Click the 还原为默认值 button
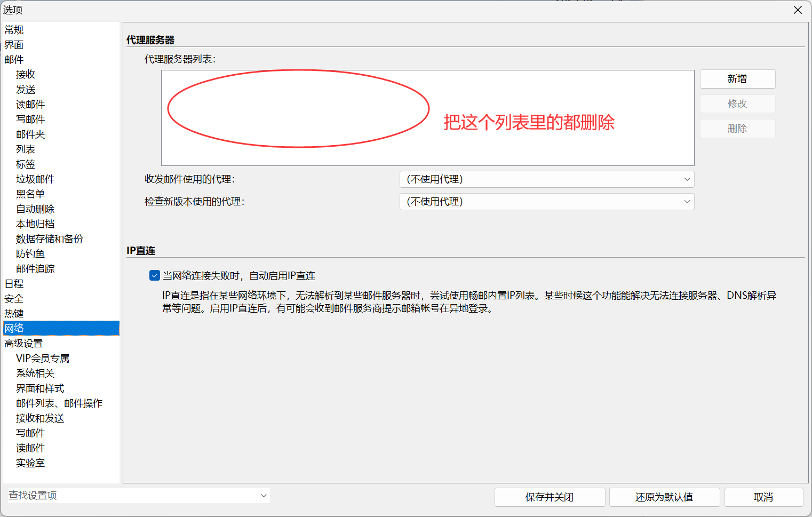 pos(664,497)
